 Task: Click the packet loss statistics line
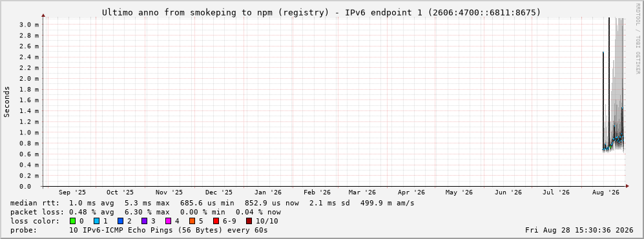tap(145, 212)
